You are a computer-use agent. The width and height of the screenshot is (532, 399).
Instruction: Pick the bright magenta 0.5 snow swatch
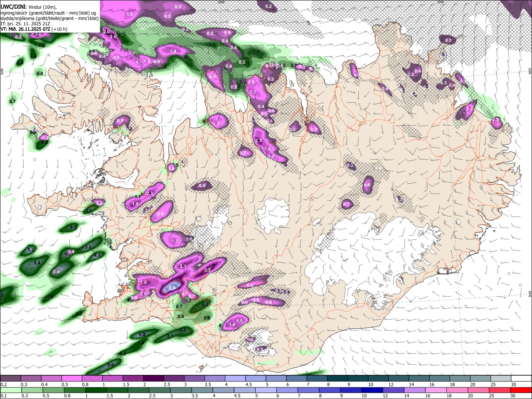tap(71, 378)
